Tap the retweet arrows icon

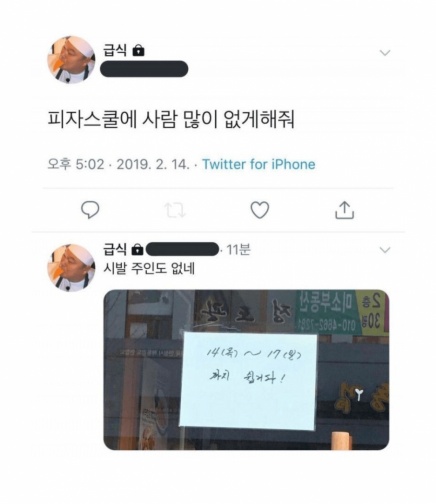coord(175,210)
